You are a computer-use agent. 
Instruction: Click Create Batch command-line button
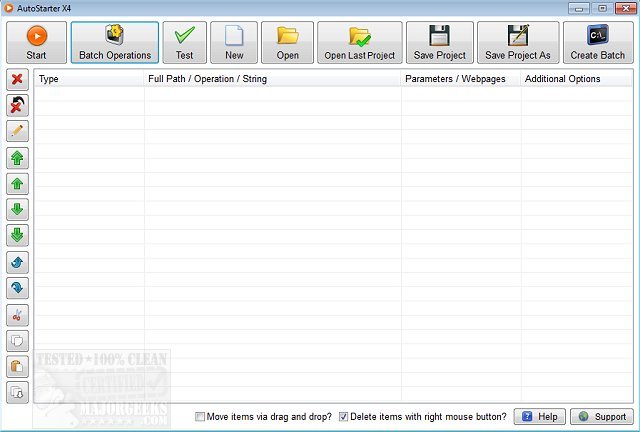(598, 42)
